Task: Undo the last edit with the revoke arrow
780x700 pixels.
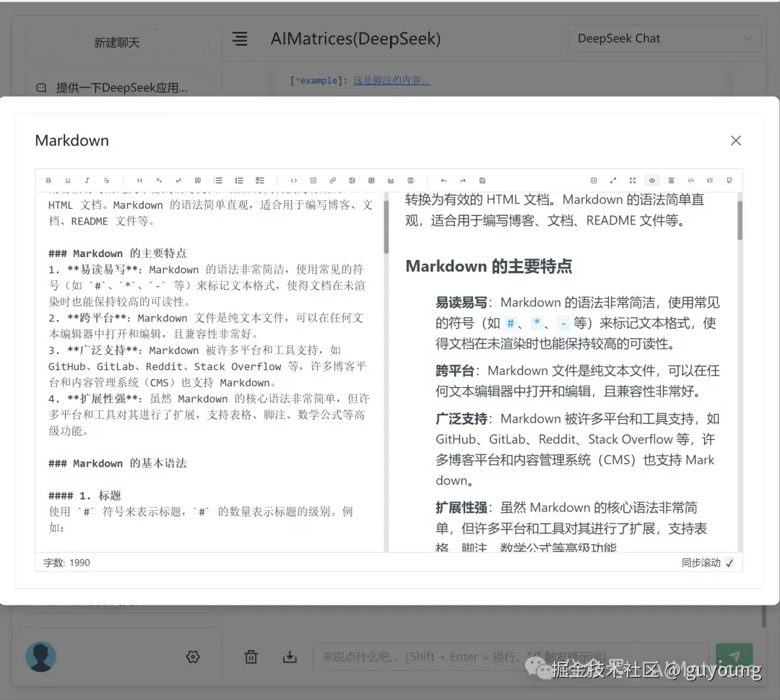Action: coord(443,181)
